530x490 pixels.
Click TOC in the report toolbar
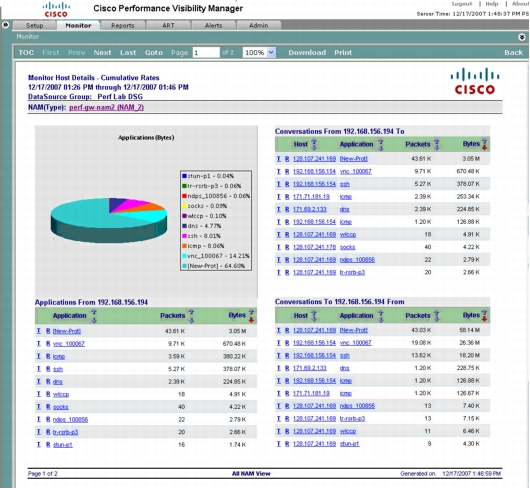26,52
